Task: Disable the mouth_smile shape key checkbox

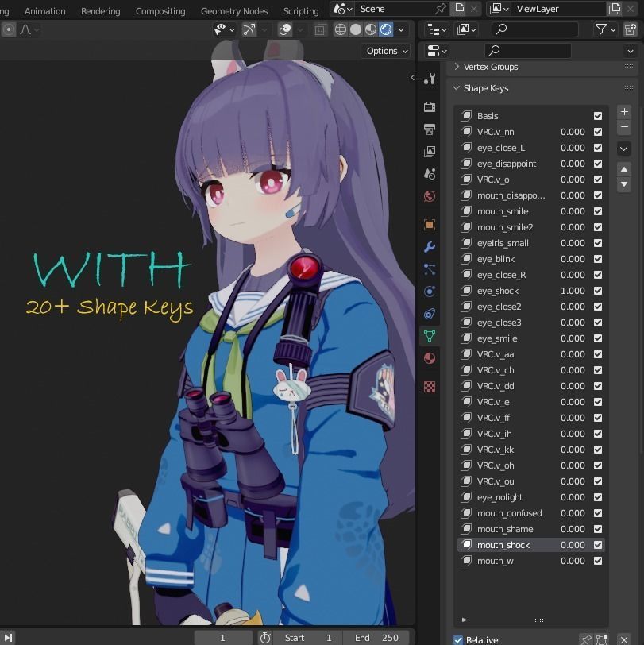Action: pyautogui.click(x=598, y=211)
